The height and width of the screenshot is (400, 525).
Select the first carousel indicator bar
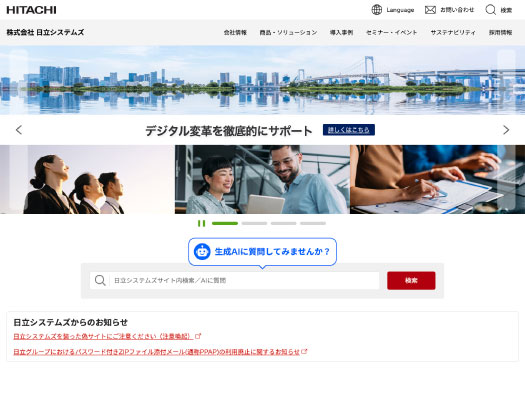(225, 223)
